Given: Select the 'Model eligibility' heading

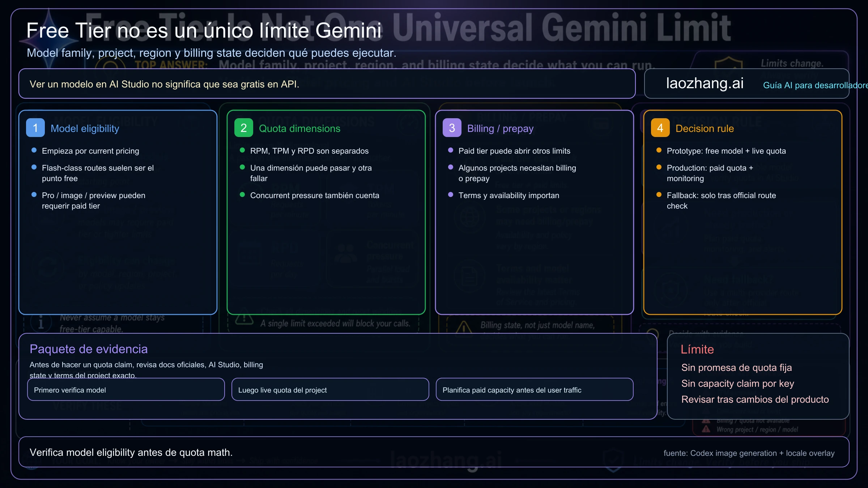Looking at the screenshot, I should tap(85, 129).
